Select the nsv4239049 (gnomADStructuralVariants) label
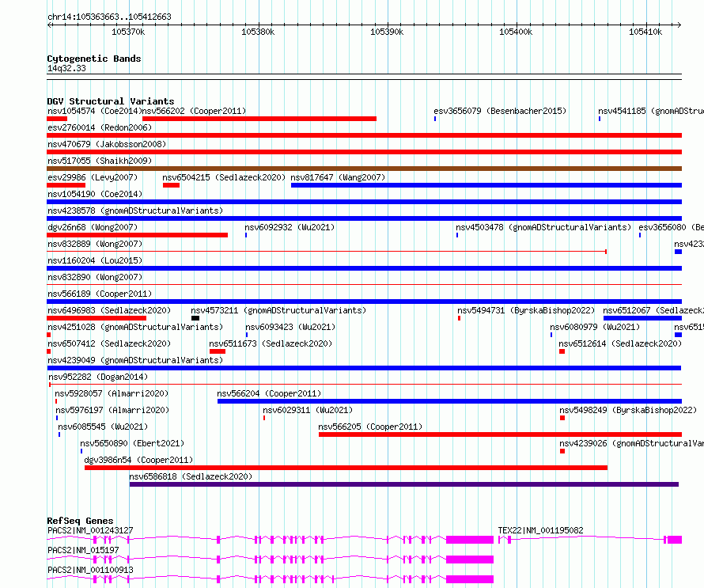 coord(135,360)
